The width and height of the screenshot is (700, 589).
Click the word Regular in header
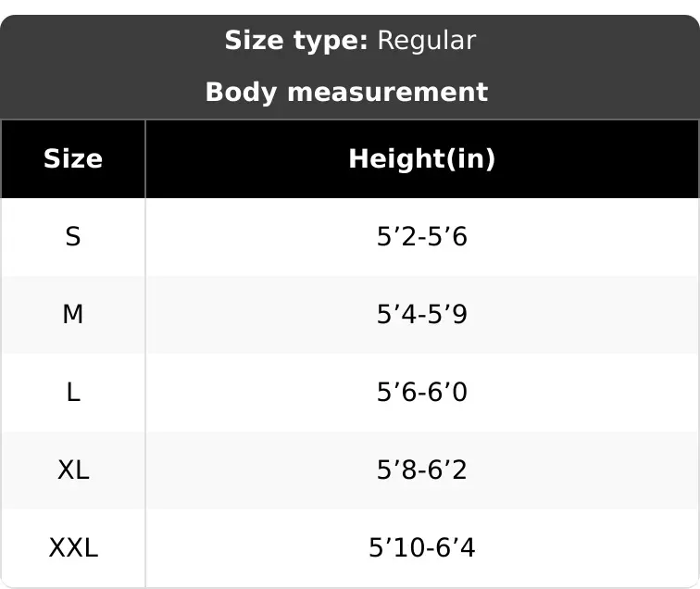[x=427, y=41]
